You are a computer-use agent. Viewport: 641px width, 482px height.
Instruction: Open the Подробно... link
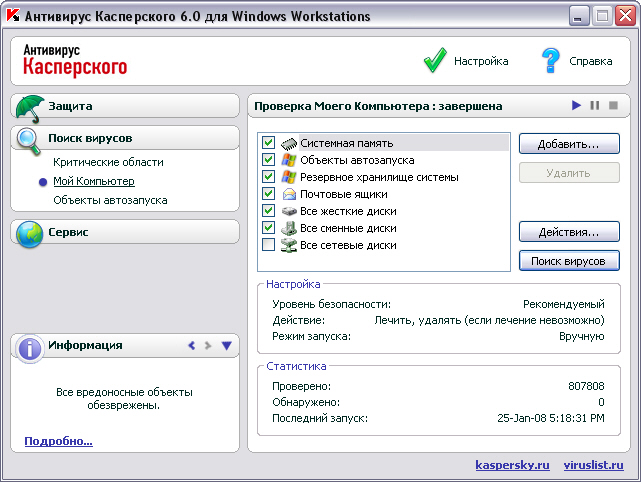(58, 441)
